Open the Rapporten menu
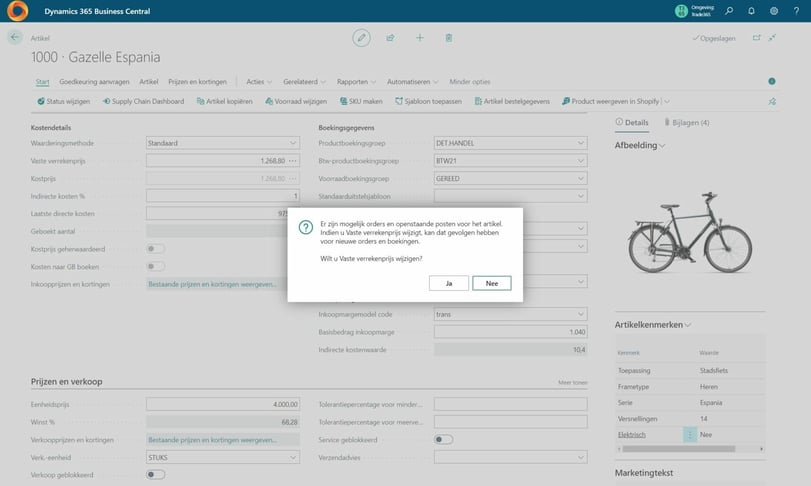This screenshot has height=486, width=811. [x=356, y=82]
